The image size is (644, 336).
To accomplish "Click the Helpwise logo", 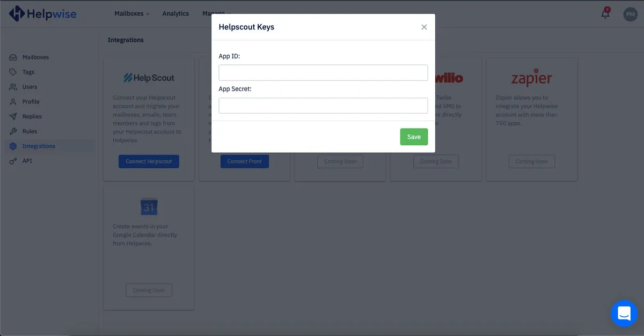I will [x=42, y=14].
